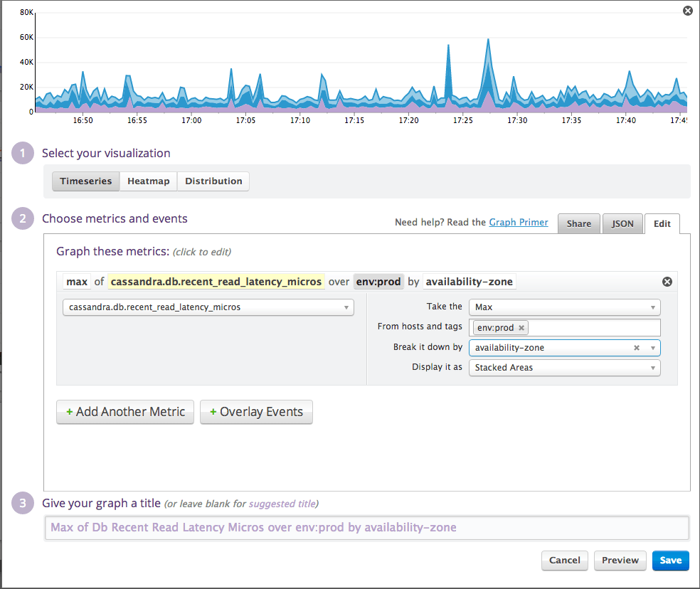Open the Graph Primer link
This screenshot has width=700, height=589.
[x=518, y=222]
